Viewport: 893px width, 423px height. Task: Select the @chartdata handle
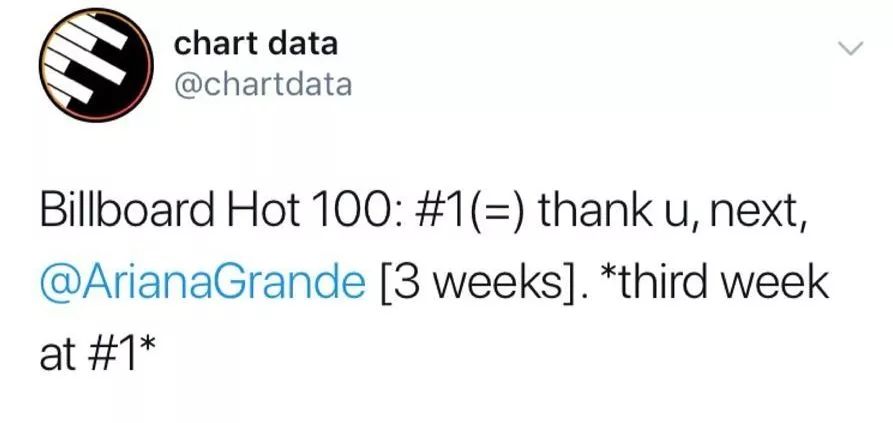tap(263, 85)
